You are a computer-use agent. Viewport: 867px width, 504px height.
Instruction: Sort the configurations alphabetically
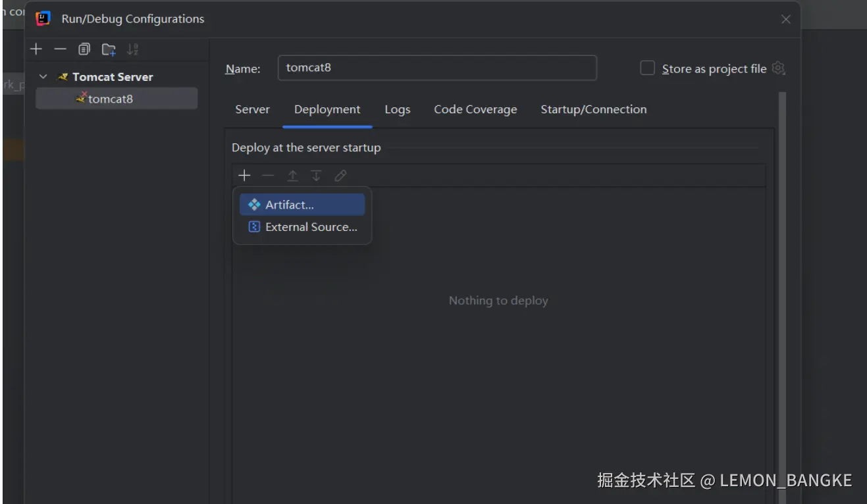[x=132, y=49]
